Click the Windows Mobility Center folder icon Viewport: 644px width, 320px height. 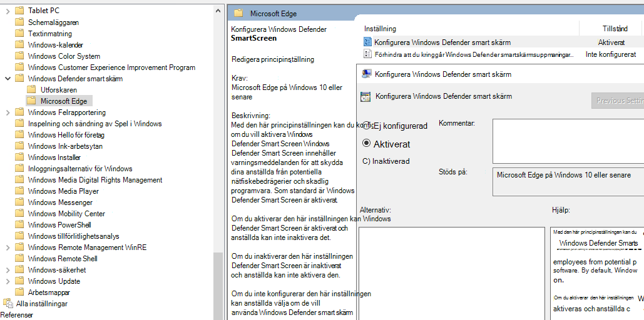pyautogui.click(x=19, y=213)
